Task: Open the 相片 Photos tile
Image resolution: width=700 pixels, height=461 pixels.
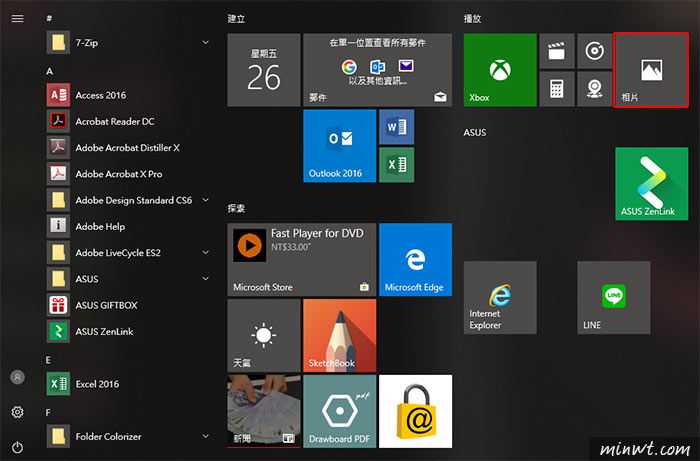Action: (x=651, y=70)
